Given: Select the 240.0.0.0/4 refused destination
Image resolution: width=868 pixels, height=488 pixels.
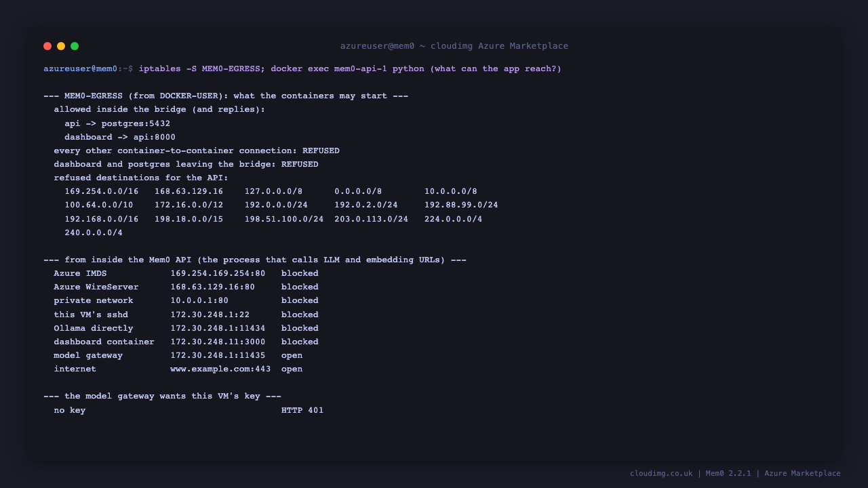Looking at the screenshot, I should (x=94, y=232).
